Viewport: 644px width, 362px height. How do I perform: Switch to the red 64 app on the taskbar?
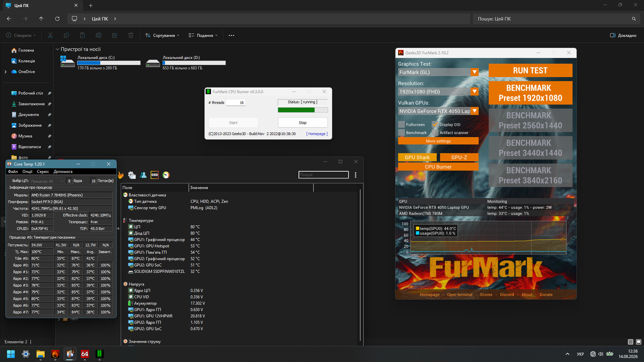click(x=85, y=354)
